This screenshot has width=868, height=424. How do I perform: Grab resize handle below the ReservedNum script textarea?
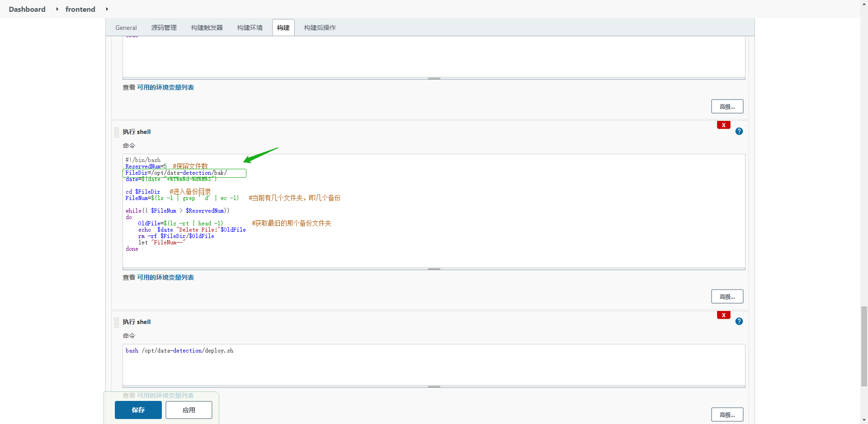(x=434, y=269)
